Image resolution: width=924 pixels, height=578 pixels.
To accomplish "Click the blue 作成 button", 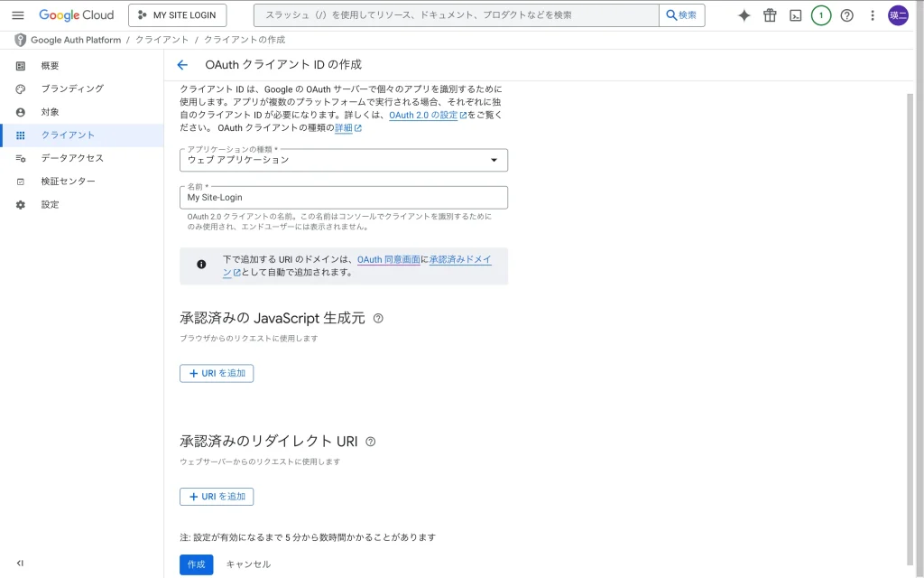I will [x=196, y=564].
